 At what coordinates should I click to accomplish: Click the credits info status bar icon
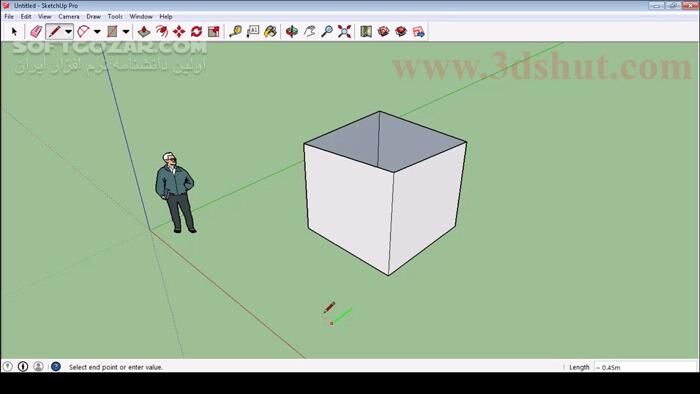point(23,366)
